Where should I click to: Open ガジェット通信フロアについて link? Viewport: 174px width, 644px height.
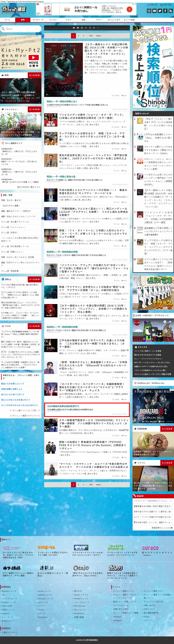point(25,415)
